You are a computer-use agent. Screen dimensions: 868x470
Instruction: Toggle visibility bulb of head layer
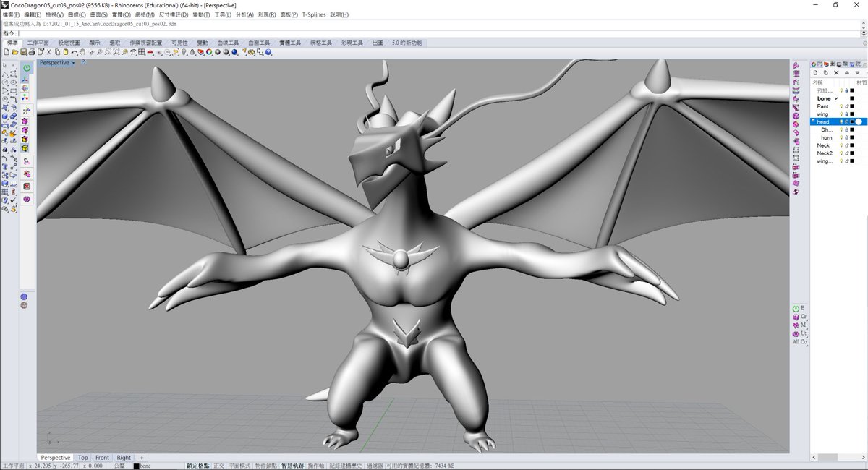(841, 121)
